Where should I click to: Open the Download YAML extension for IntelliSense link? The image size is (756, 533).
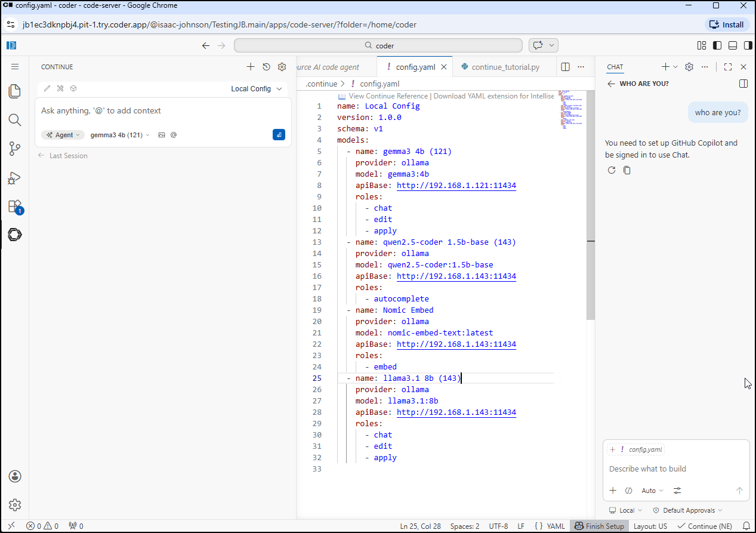(x=492, y=95)
